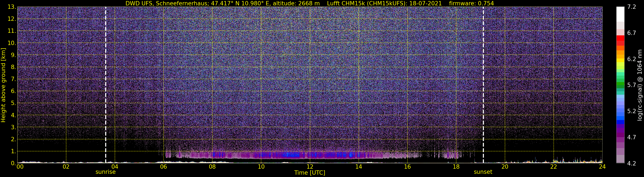644x177 pixels.
Task: Click the time axis tick '20'
Action: [505, 167]
